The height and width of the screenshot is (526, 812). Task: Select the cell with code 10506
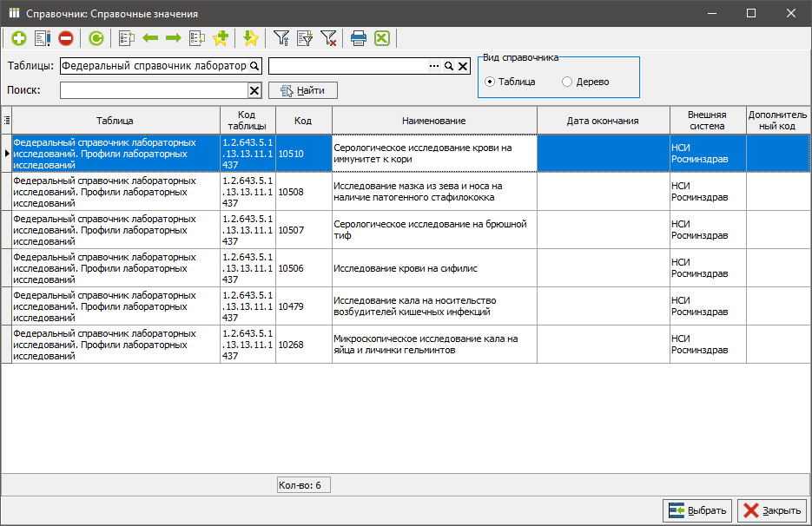click(303, 269)
